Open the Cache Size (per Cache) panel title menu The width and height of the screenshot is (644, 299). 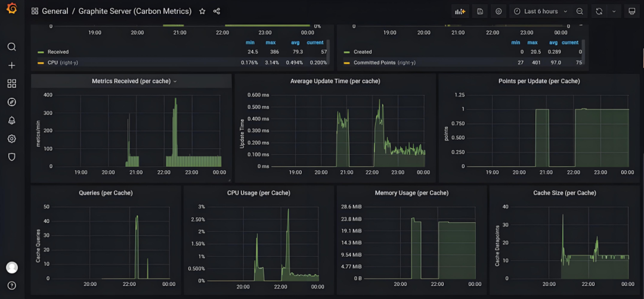[x=564, y=193]
